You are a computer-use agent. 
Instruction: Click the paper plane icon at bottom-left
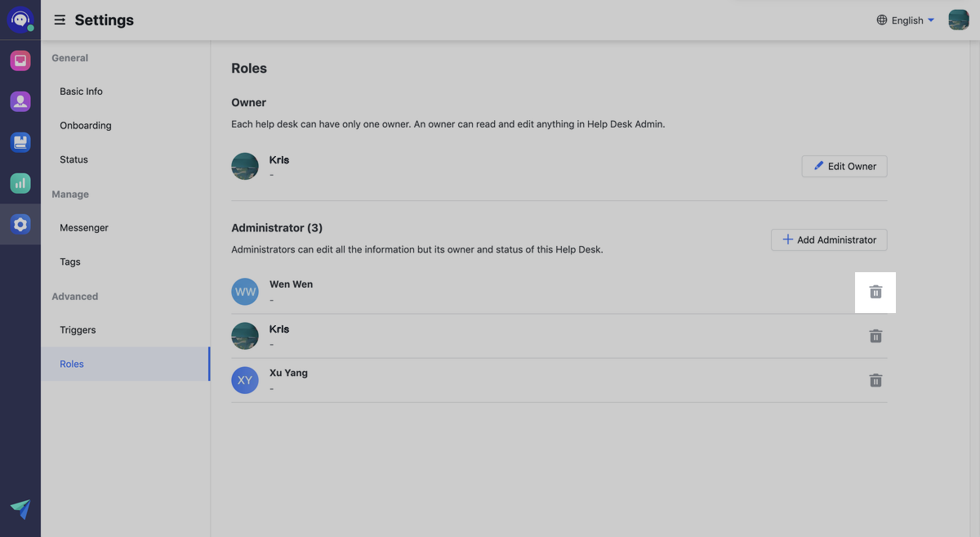pos(20,509)
